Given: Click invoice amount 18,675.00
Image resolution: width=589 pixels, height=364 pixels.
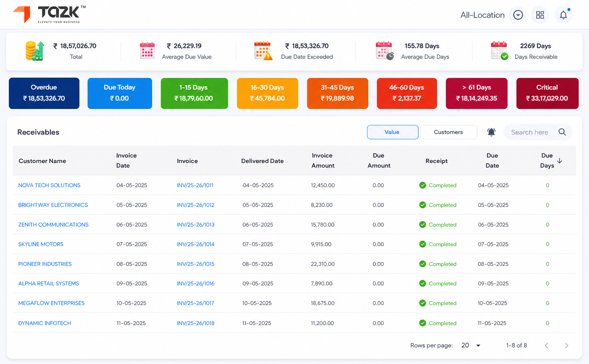Looking at the screenshot, I should [x=323, y=303].
